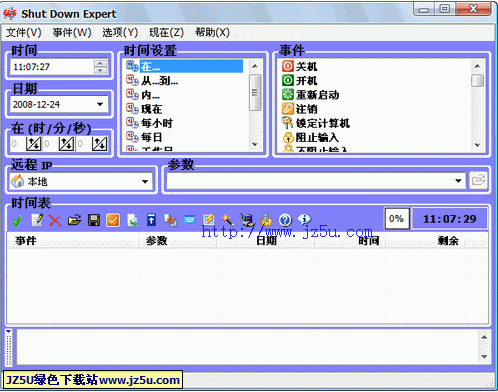Click the bottom log area scroll down arrow
The width and height of the screenshot is (498, 392).
point(484,357)
